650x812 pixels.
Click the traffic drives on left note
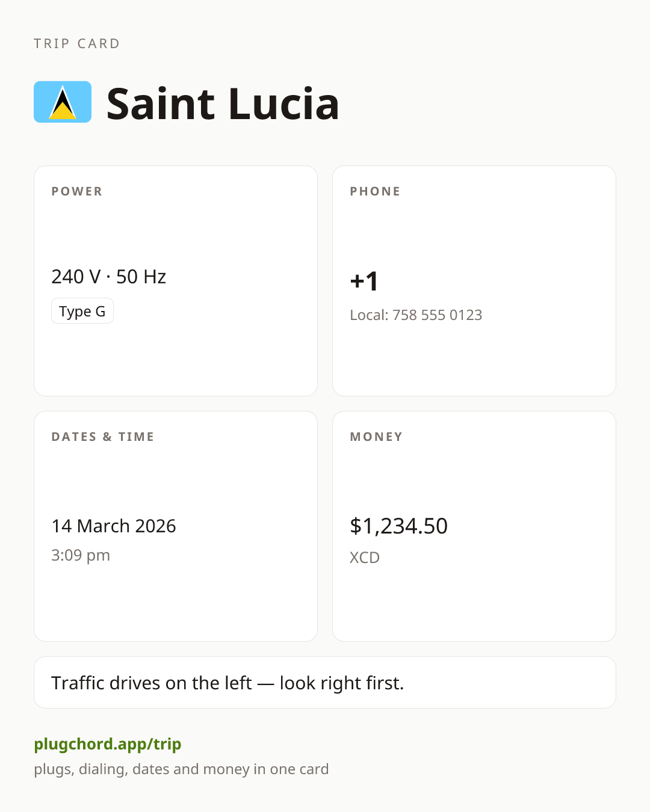227,683
